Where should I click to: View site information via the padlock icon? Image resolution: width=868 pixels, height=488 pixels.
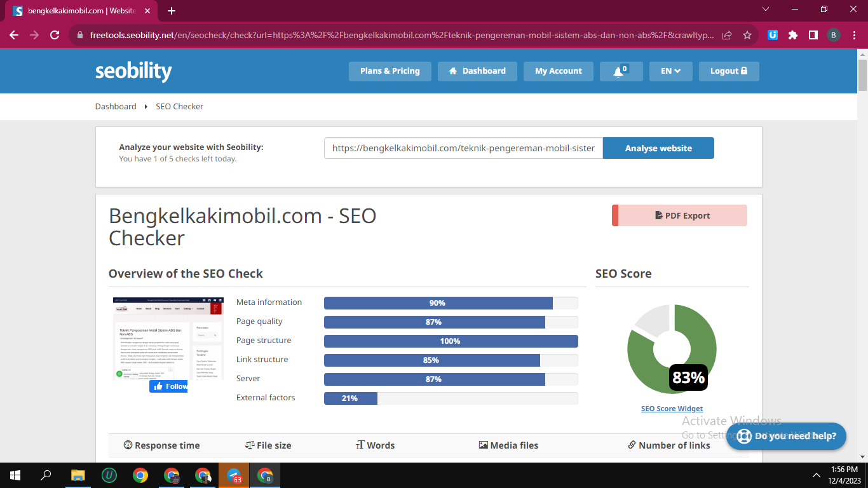coord(80,36)
